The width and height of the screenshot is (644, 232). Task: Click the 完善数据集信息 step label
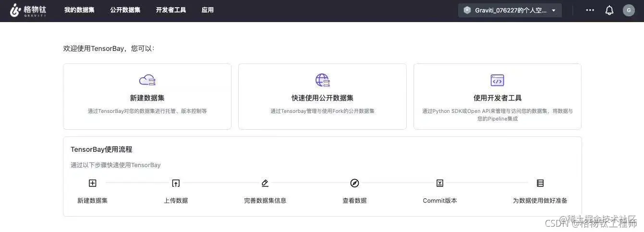click(x=265, y=201)
